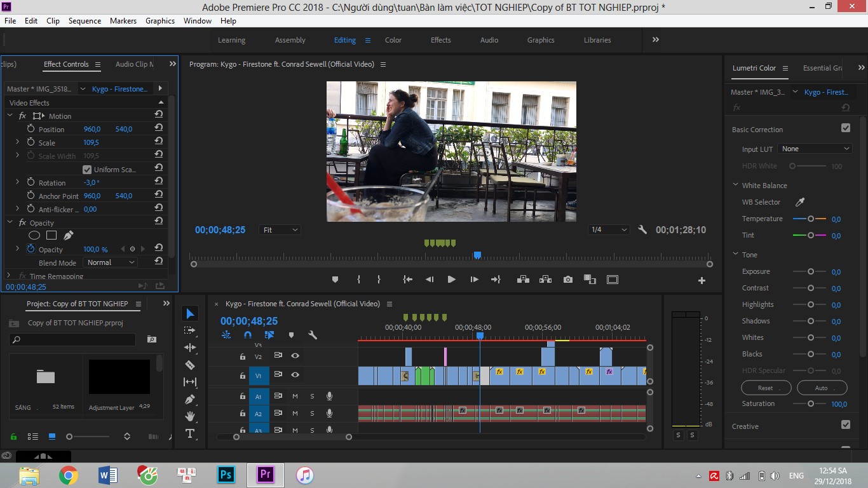
Task: Open the Markers menu
Action: pyautogui.click(x=123, y=21)
